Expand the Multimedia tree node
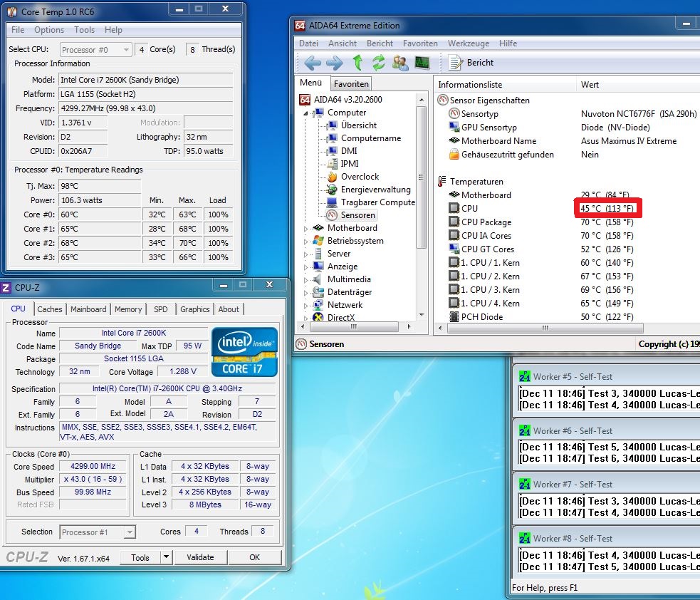This screenshot has width=700, height=600. pyautogui.click(x=305, y=279)
